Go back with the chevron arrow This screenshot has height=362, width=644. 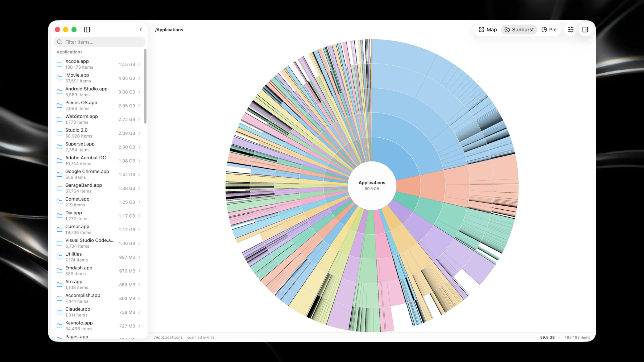pos(141,30)
